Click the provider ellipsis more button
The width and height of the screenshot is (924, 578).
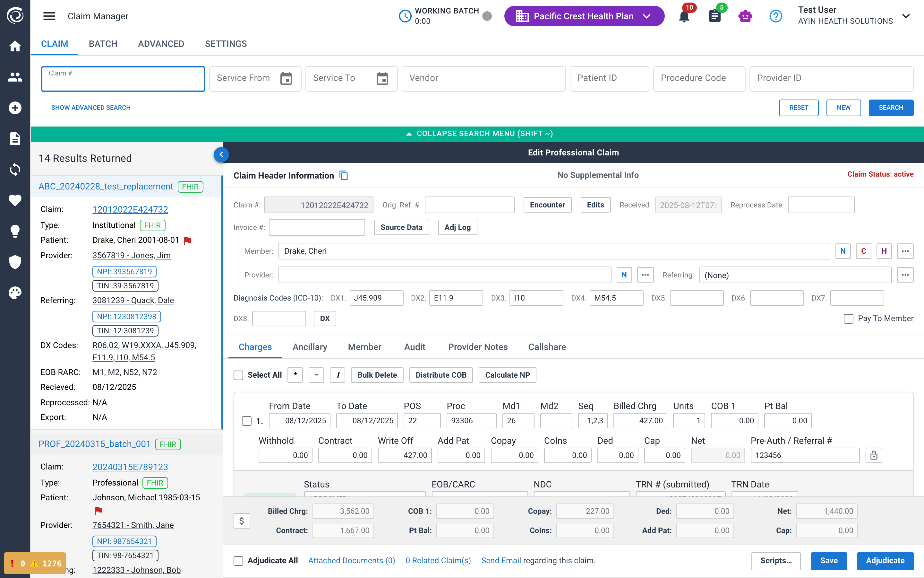(x=645, y=275)
